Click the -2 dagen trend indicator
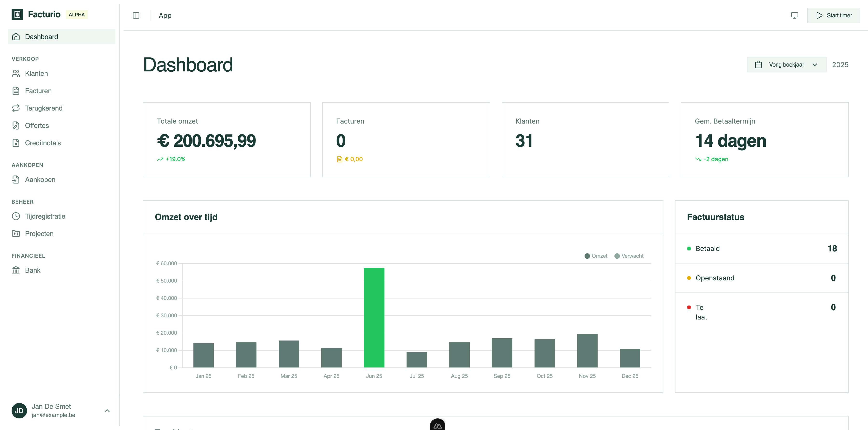This screenshot has width=868, height=430. tap(712, 159)
